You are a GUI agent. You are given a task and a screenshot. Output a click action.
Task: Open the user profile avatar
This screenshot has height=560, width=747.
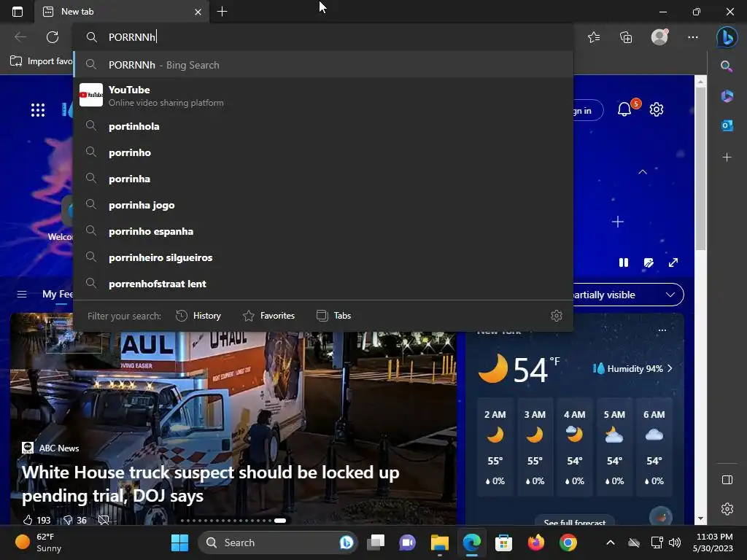pos(659,36)
